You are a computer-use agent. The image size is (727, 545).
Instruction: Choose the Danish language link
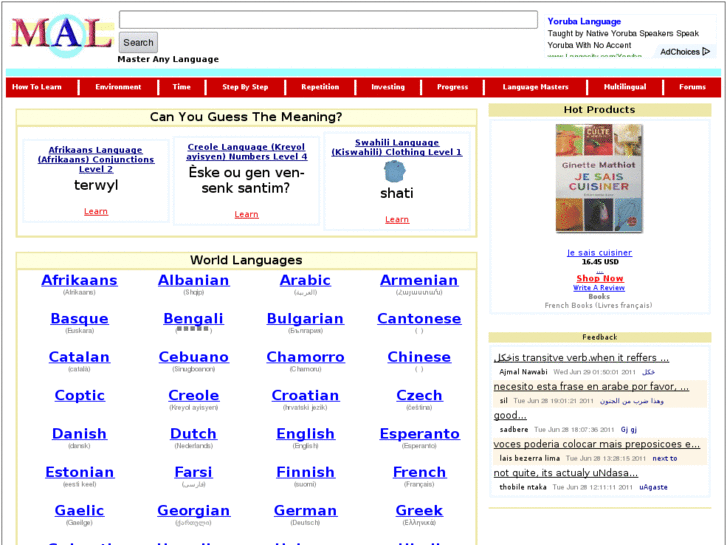click(79, 434)
